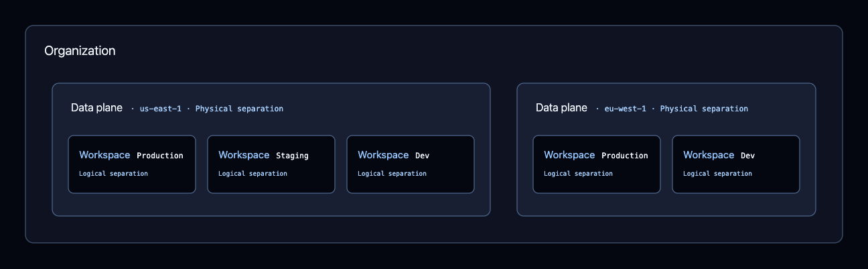Click Logical separation under Staging workspace

point(252,174)
